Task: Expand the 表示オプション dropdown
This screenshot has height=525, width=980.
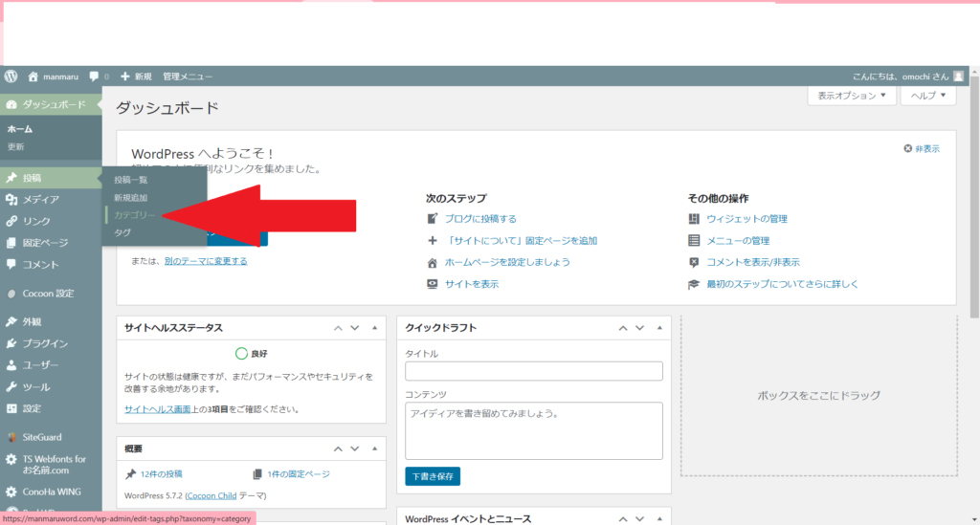Action: pyautogui.click(x=852, y=96)
